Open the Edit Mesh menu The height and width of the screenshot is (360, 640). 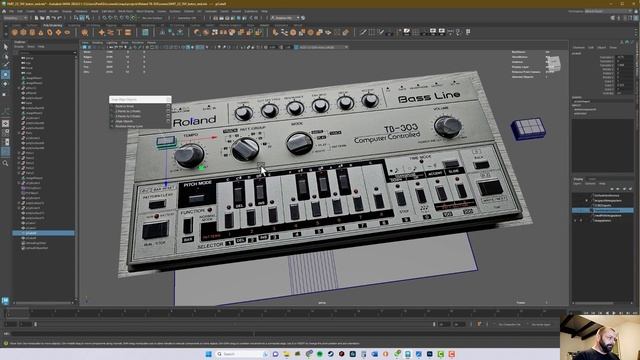(108, 11)
